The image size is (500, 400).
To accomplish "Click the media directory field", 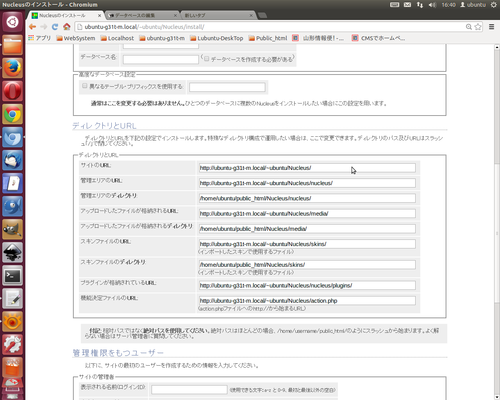I will (307, 229).
